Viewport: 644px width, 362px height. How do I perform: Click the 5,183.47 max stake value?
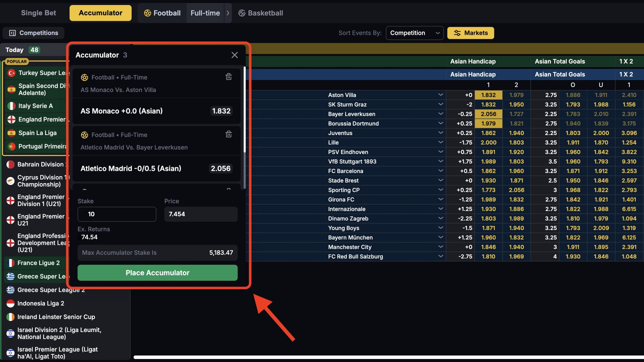coord(221,253)
